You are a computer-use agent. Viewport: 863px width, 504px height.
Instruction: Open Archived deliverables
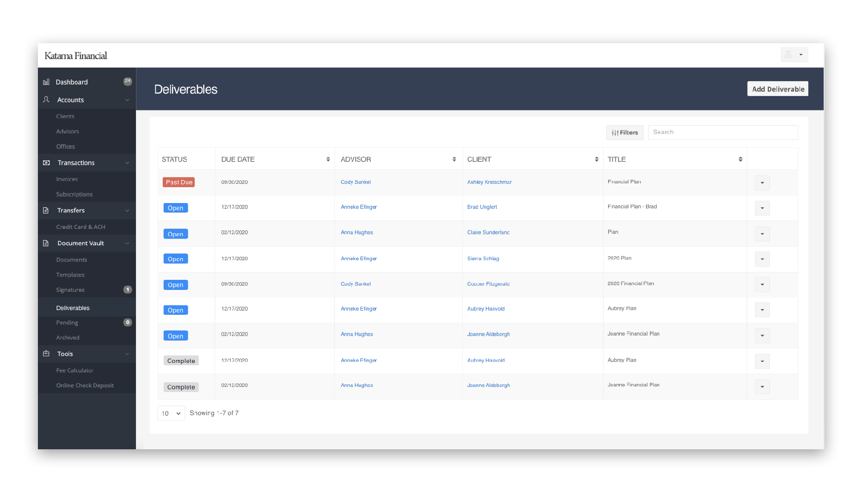pos(68,338)
